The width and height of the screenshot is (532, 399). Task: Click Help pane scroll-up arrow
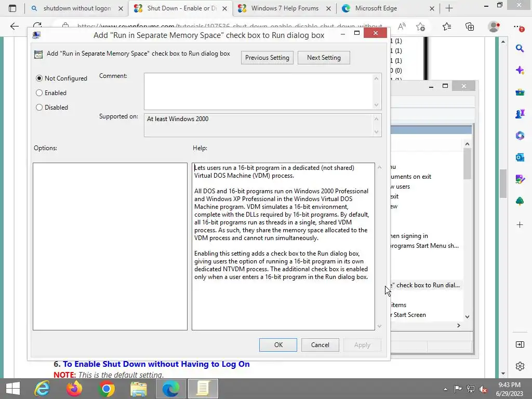click(x=379, y=167)
